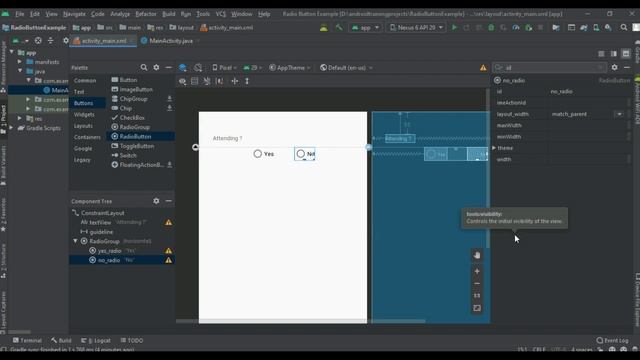Open the Pixel device dropdown in designer
The height and width of the screenshot is (360, 640).
click(224, 68)
